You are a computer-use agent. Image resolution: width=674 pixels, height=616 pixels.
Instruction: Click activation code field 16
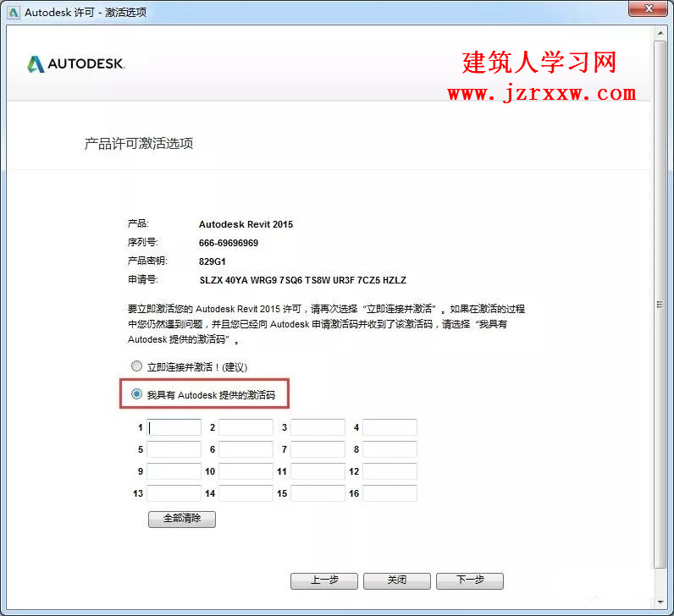click(x=389, y=493)
